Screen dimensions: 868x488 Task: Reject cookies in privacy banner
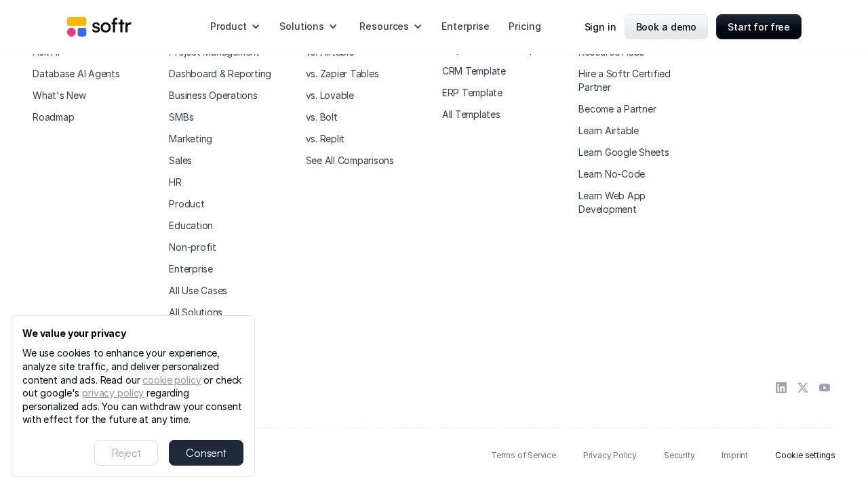pos(126,453)
